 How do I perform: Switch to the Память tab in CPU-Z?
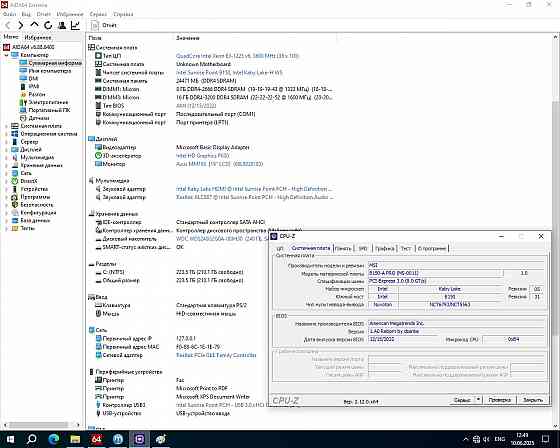(x=343, y=248)
